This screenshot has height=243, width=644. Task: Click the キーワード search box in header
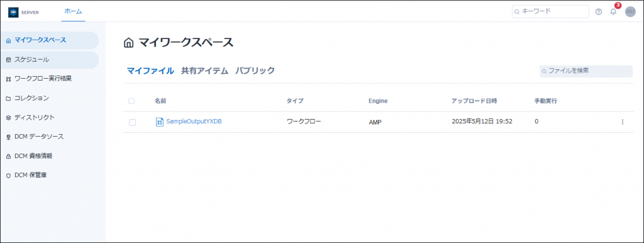(550, 11)
